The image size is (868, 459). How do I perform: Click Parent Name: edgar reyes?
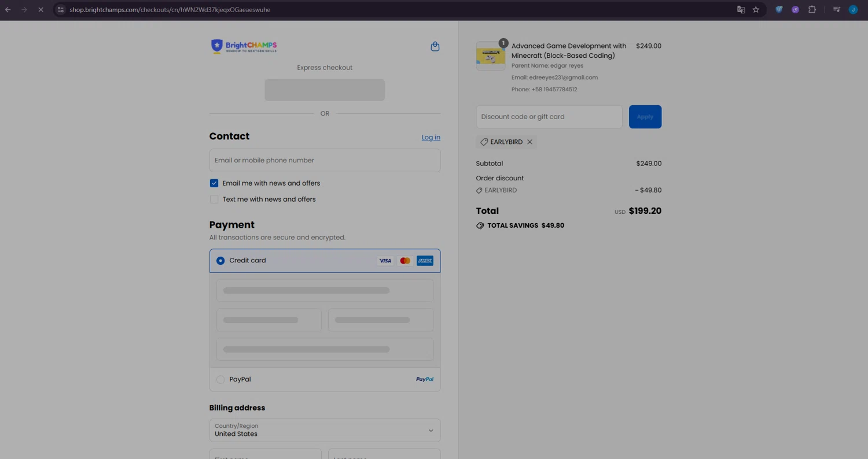547,66
